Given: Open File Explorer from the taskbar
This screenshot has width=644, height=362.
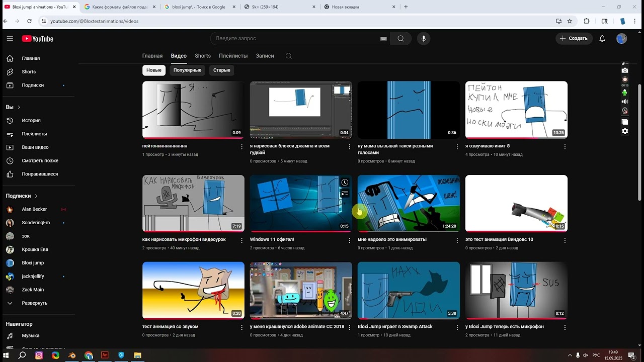Looking at the screenshot, I should click(137, 355).
